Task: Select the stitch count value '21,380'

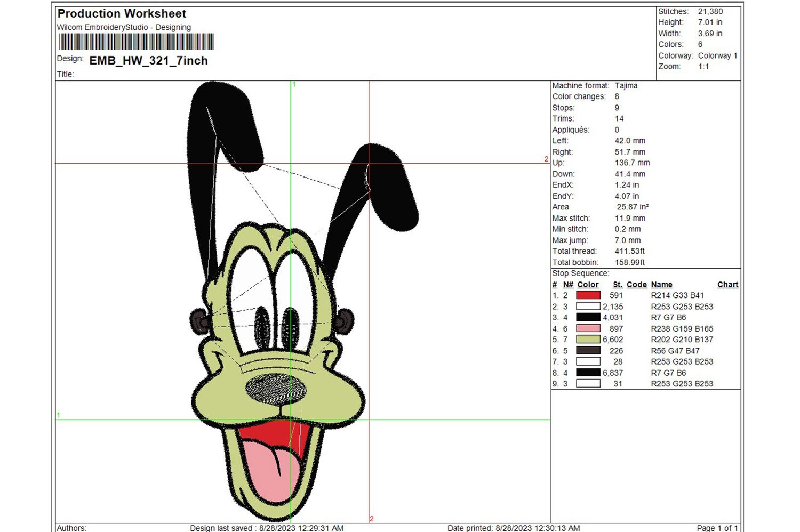Action: click(x=710, y=11)
